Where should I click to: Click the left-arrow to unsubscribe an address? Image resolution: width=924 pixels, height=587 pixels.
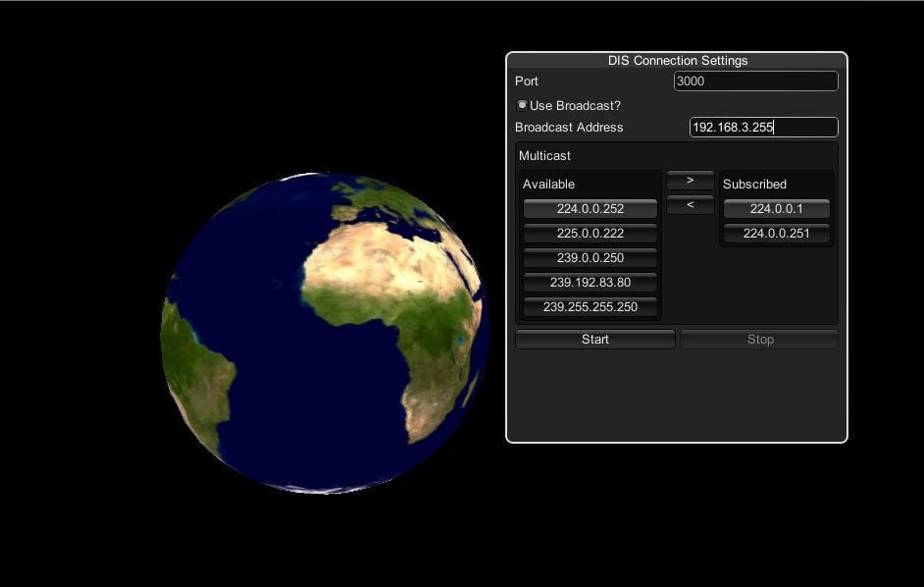coord(690,203)
